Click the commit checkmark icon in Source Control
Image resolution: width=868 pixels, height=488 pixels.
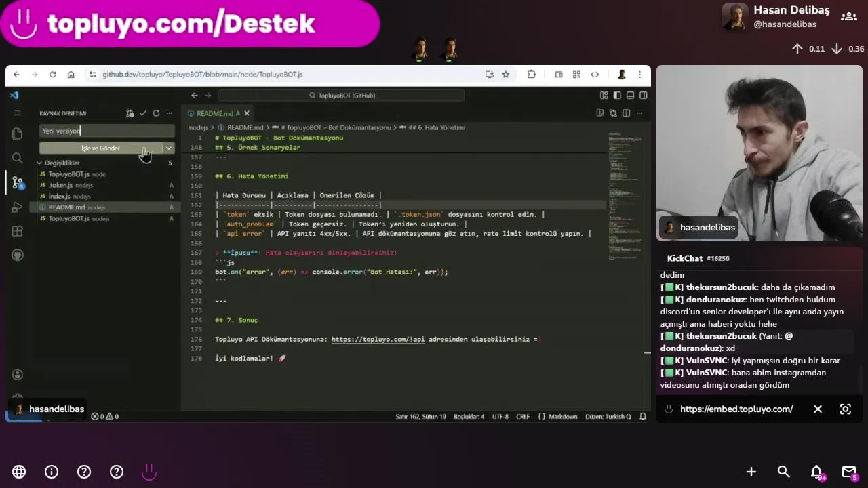[x=142, y=113]
